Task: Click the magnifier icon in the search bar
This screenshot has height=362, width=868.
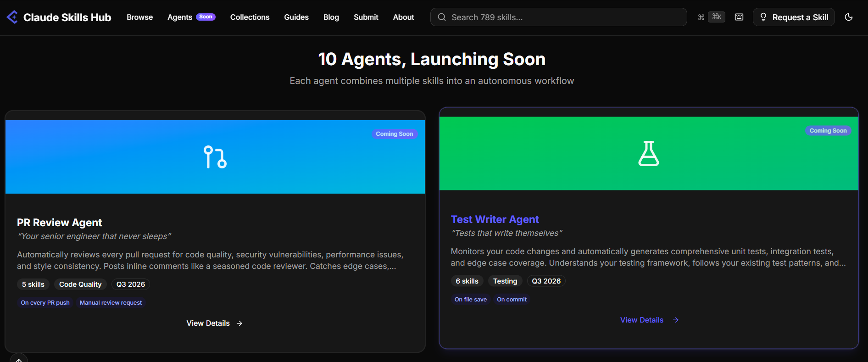Action: point(442,17)
